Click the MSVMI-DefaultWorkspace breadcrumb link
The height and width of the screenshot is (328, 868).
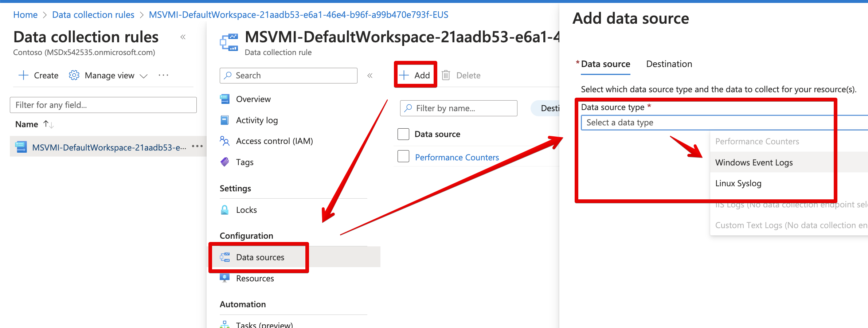point(298,15)
